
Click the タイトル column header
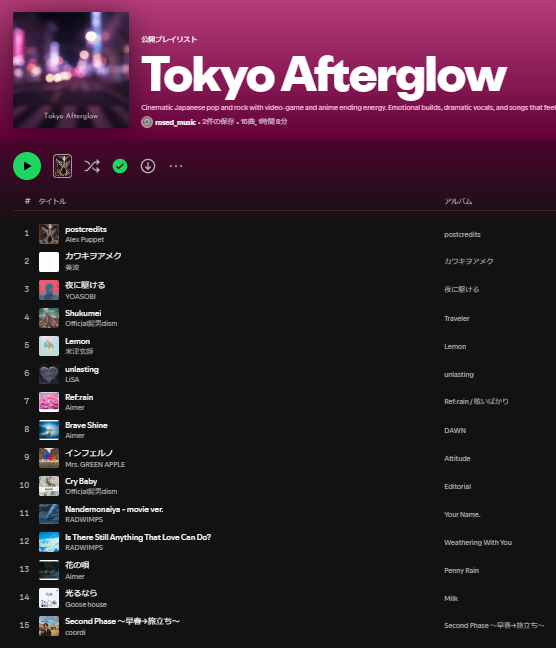pos(52,201)
